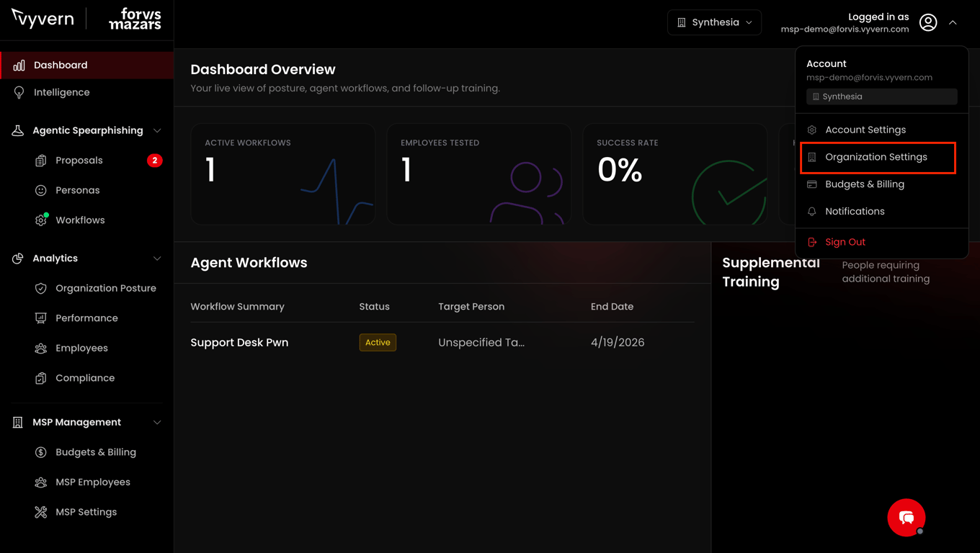Image resolution: width=980 pixels, height=553 pixels.
Task: Collapse the MSP Management section
Action: pos(157,423)
